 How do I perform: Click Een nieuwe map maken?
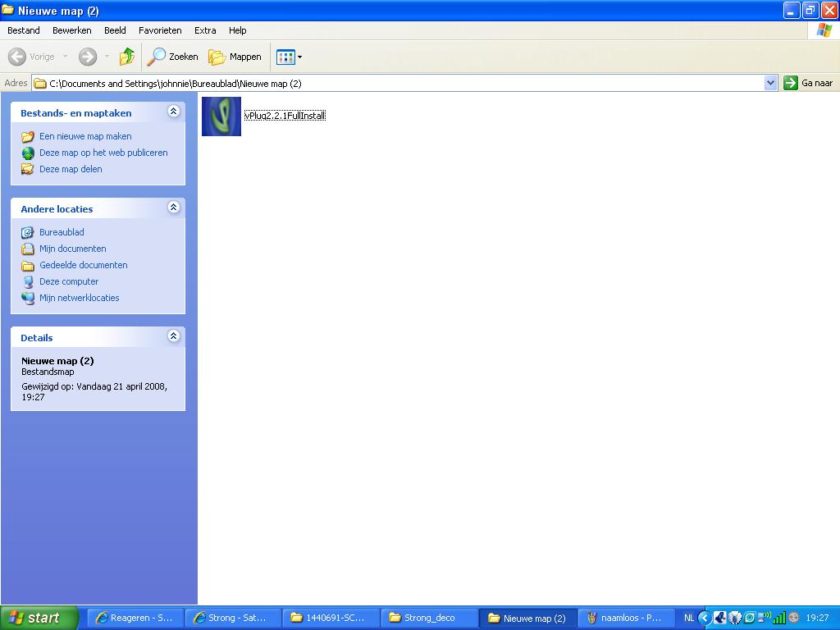tap(85, 136)
